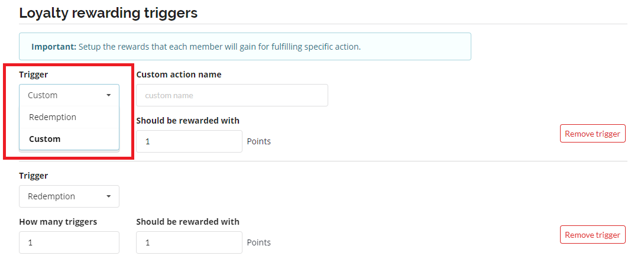
Task: Remove the Custom trigger rule
Action: (592, 134)
